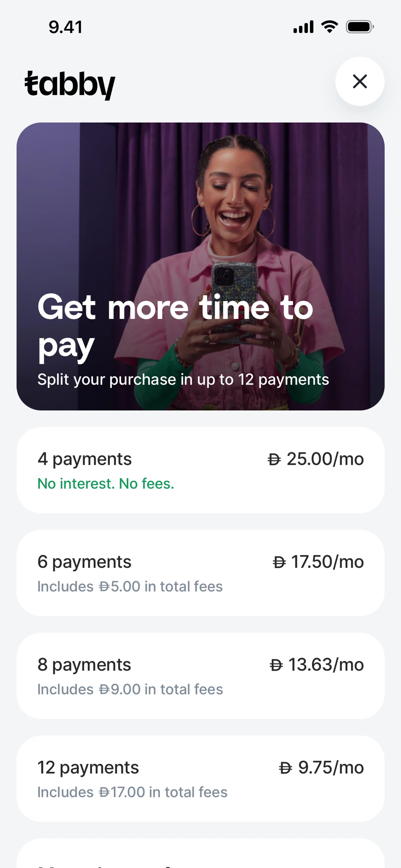The image size is (401, 868).
Task: Tap the Wi-Fi status icon
Action: tap(330, 27)
